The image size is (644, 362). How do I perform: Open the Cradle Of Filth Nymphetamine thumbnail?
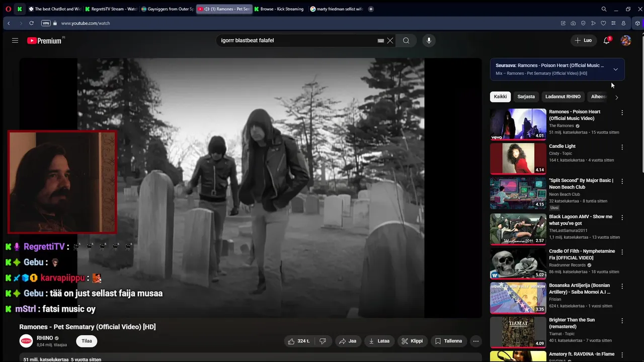pos(518,263)
